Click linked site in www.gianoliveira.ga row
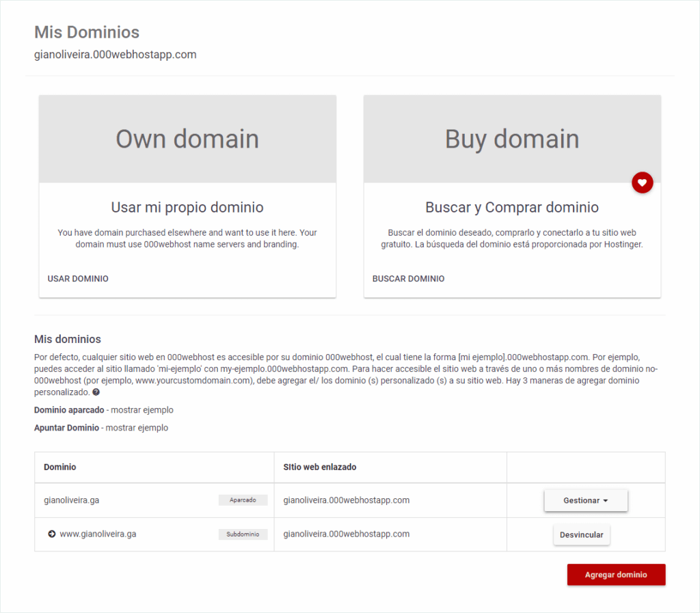The height and width of the screenshot is (613, 700). coord(347,534)
